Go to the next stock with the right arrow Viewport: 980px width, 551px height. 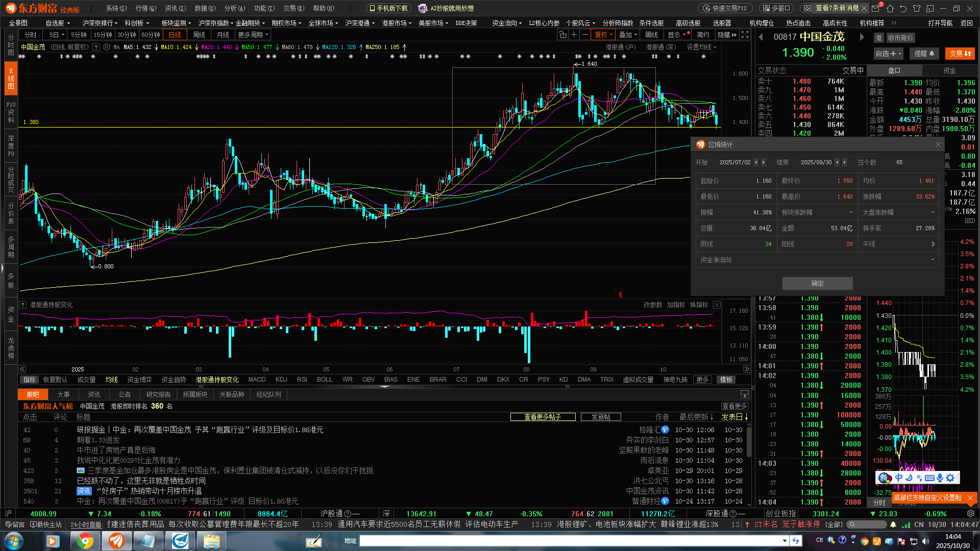[x=862, y=37]
